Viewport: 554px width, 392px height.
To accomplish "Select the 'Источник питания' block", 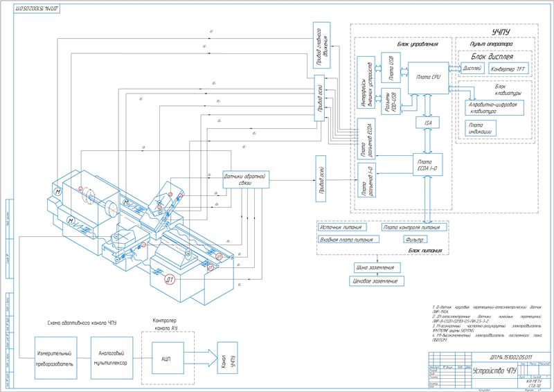I will (x=342, y=227).
